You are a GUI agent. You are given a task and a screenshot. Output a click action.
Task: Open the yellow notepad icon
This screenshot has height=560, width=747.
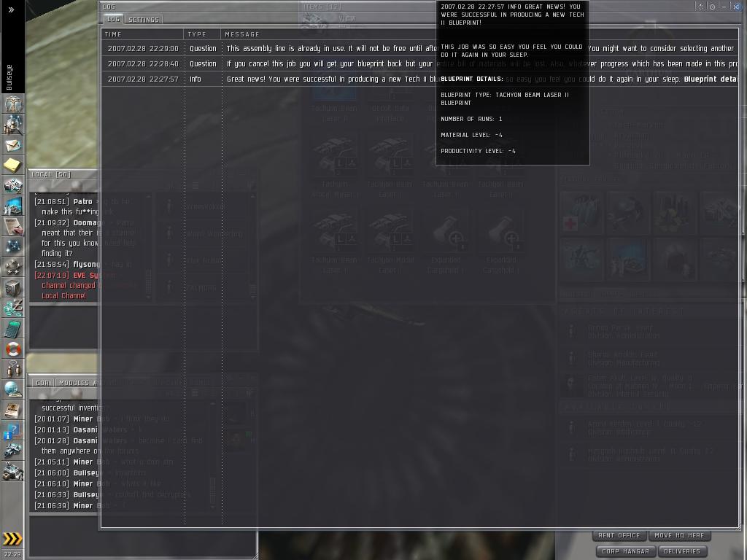tap(13, 166)
